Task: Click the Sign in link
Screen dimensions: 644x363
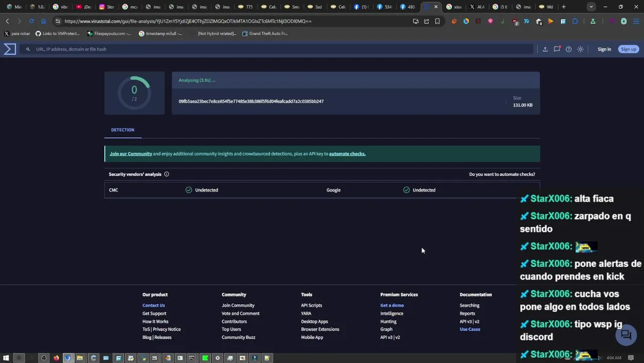Action: 604,49
